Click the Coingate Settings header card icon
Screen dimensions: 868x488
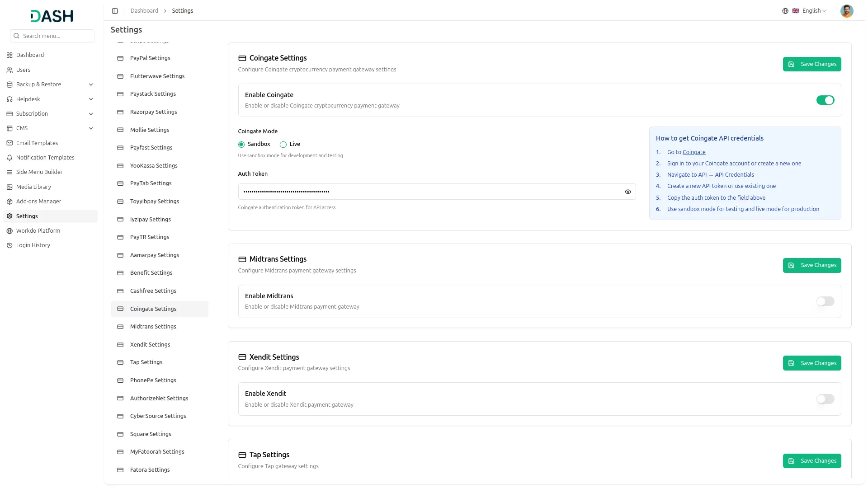click(x=242, y=58)
